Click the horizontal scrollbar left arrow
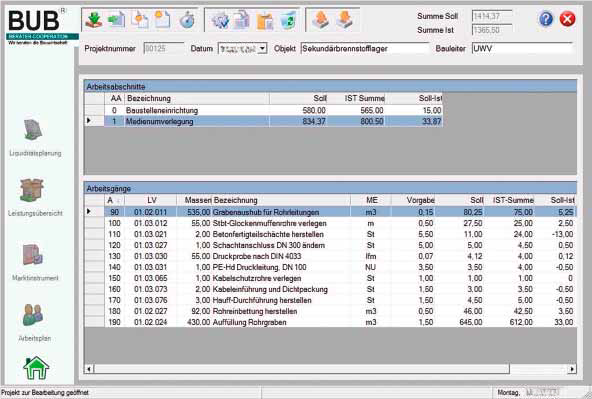 [89, 368]
